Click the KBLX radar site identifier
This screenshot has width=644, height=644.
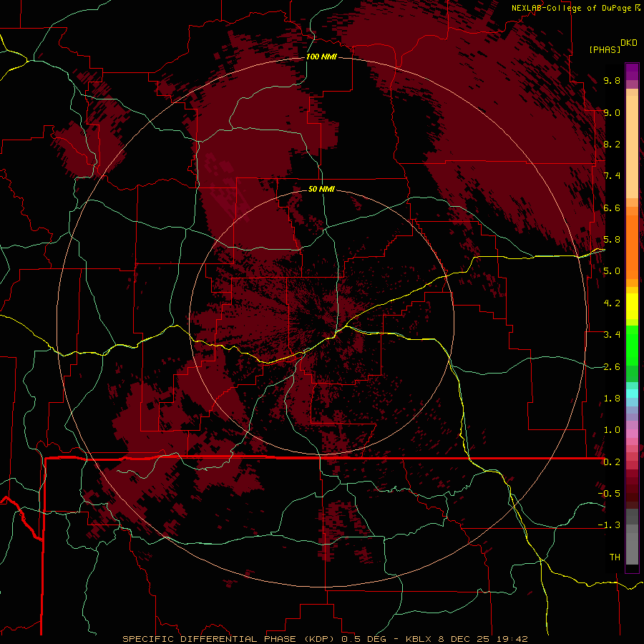(419, 639)
